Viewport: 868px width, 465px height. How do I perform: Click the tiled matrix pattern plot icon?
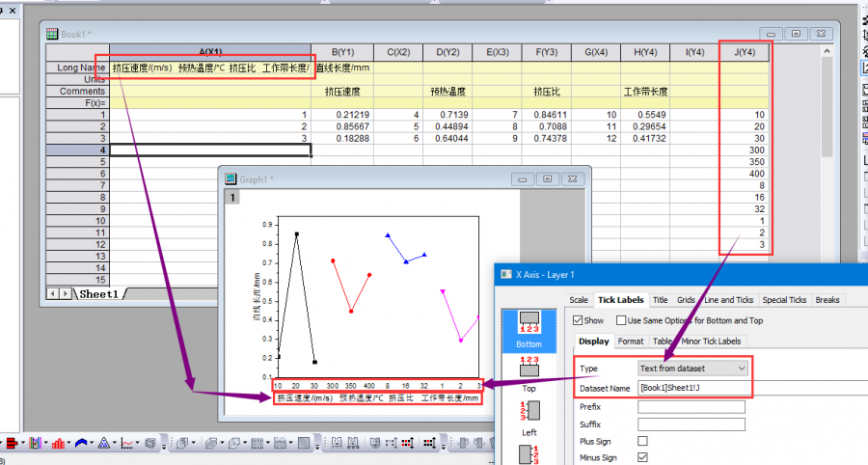coord(257,443)
